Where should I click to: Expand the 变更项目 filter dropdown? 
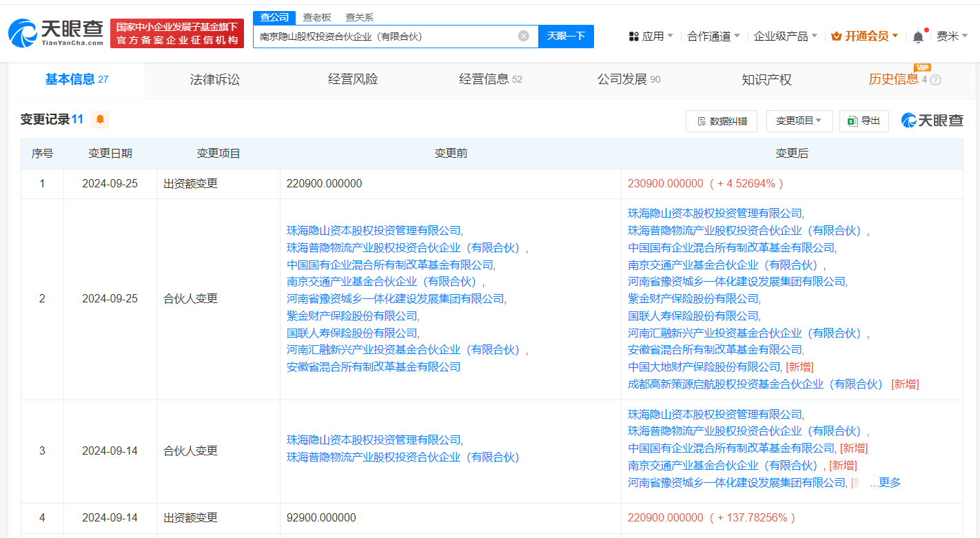click(799, 121)
